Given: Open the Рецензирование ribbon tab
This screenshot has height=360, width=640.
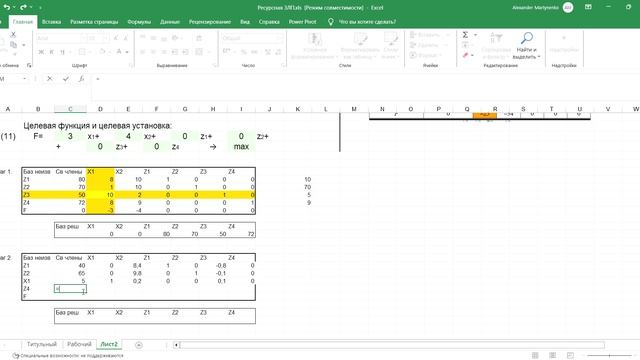Looking at the screenshot, I should 210,22.
